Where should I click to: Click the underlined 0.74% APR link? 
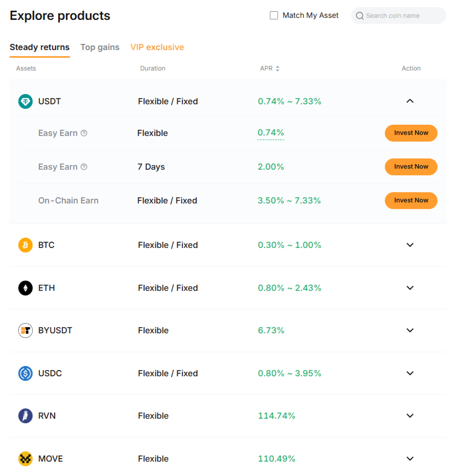point(271,132)
